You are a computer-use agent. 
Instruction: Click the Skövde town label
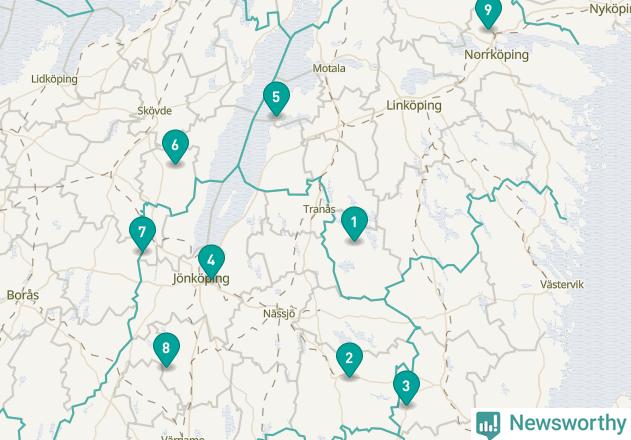(x=155, y=111)
